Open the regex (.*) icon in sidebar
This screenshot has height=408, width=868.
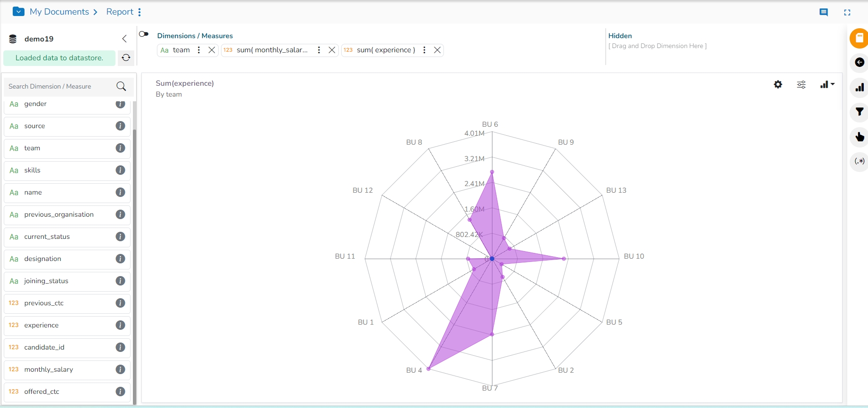(860, 161)
